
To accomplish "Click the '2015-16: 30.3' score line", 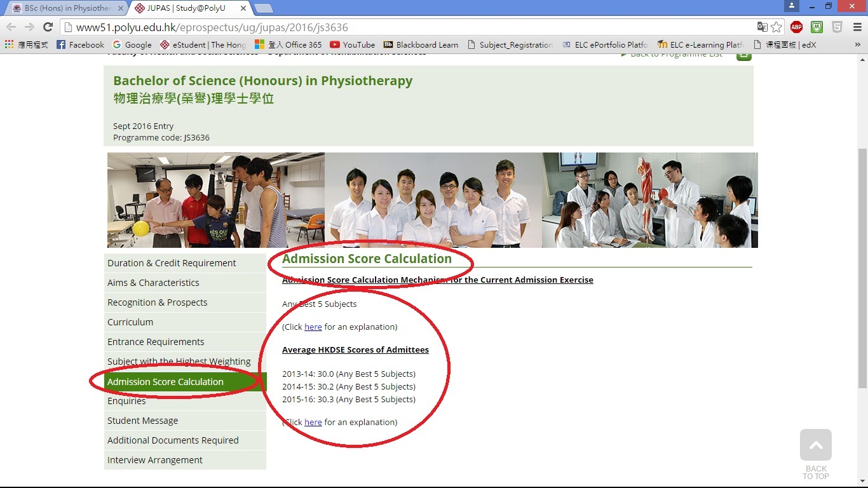I will [349, 399].
